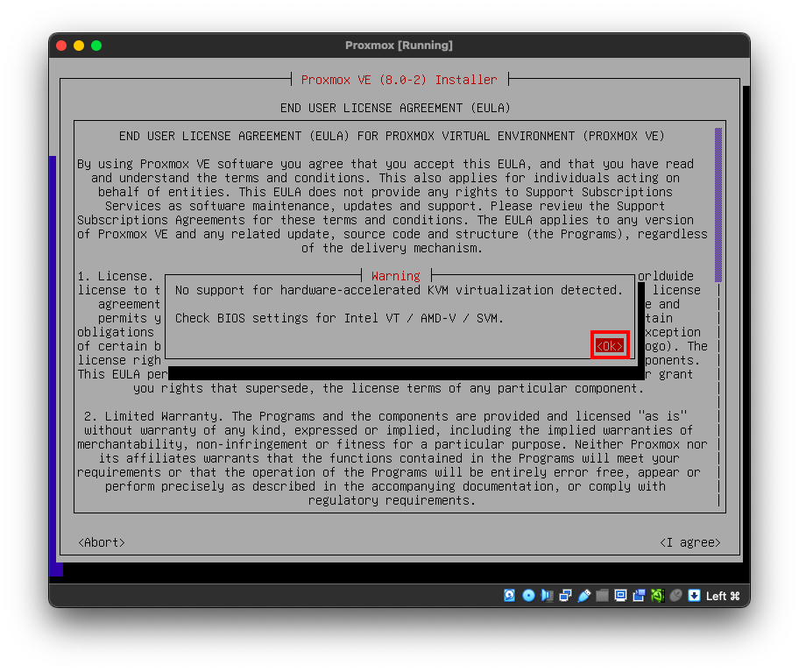Click the '1. License.' section label
The image size is (799, 672).
pos(115,276)
